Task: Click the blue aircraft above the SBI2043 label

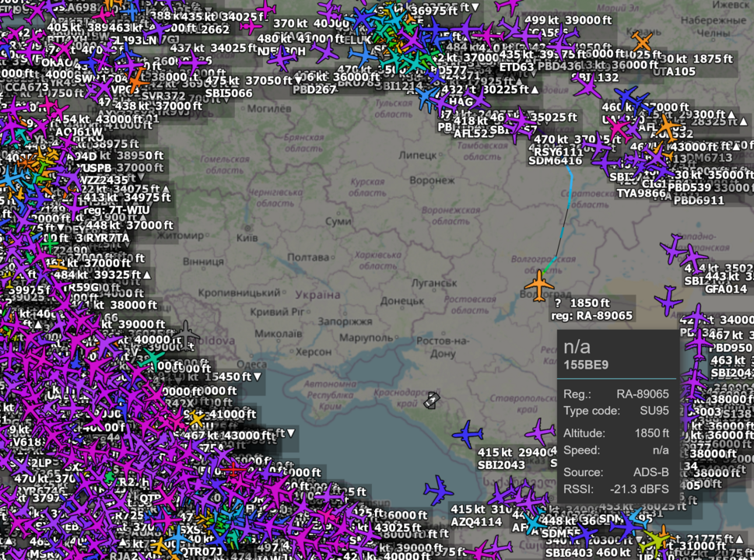Action: tap(467, 433)
